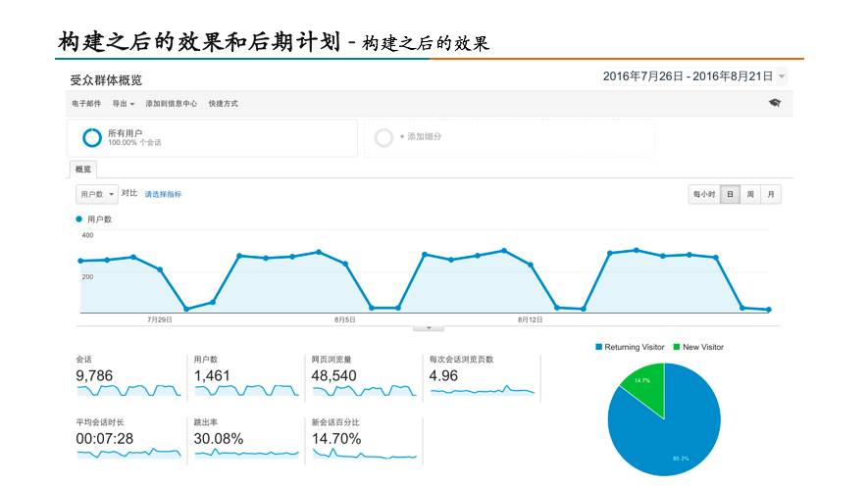Click the green 14.7% pie slice
868x486 pixels.
point(647,387)
